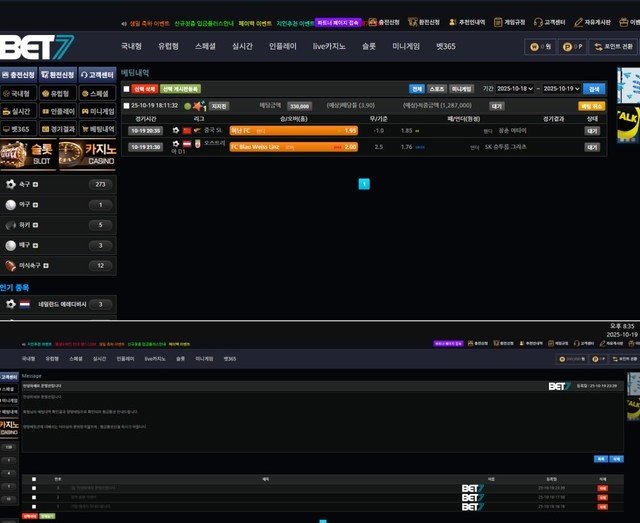The image size is (640, 523).
Task: Open the 유럽형 main menu item
Action: (x=169, y=47)
